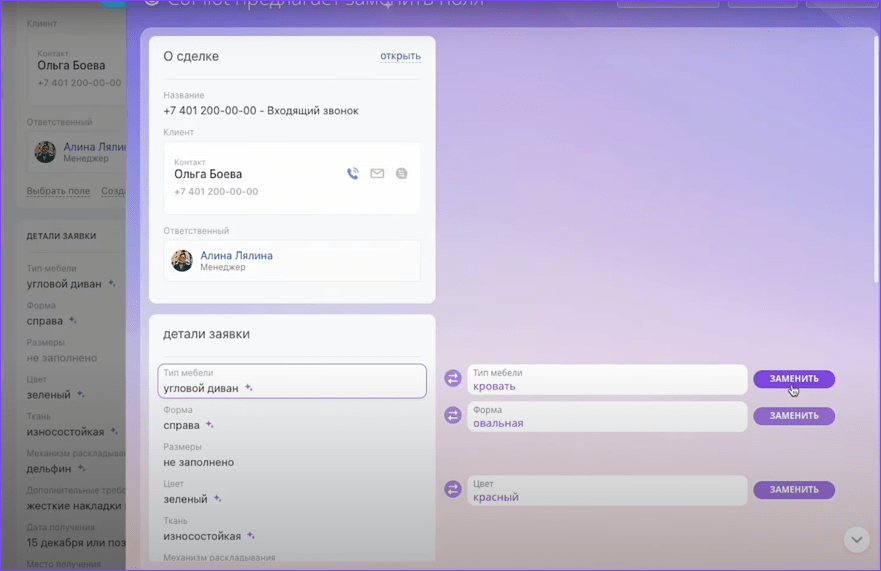Select the Тип мебели field with угловой диван

pos(292,381)
